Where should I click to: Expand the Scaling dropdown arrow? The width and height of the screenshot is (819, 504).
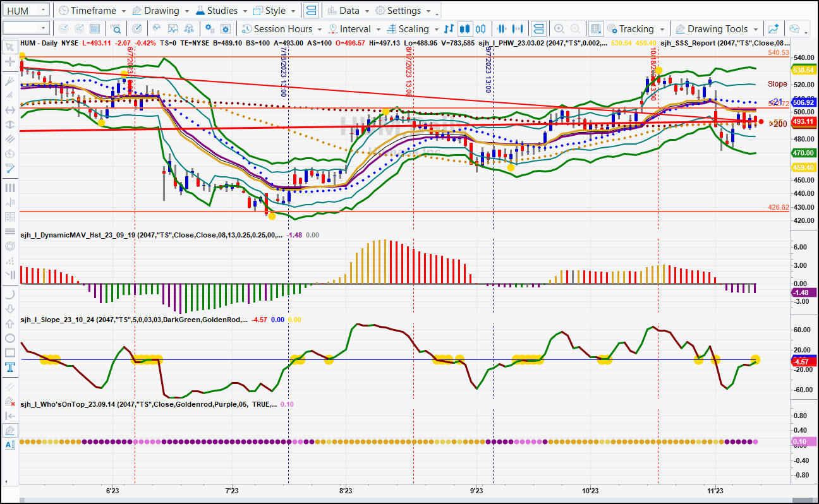point(436,30)
